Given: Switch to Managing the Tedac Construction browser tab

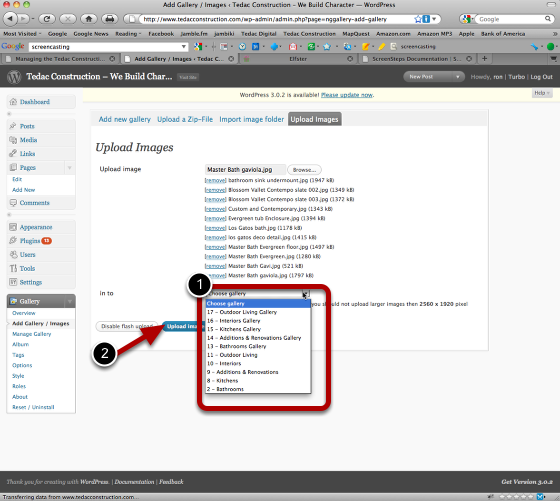Looking at the screenshot, I should coord(60,59).
